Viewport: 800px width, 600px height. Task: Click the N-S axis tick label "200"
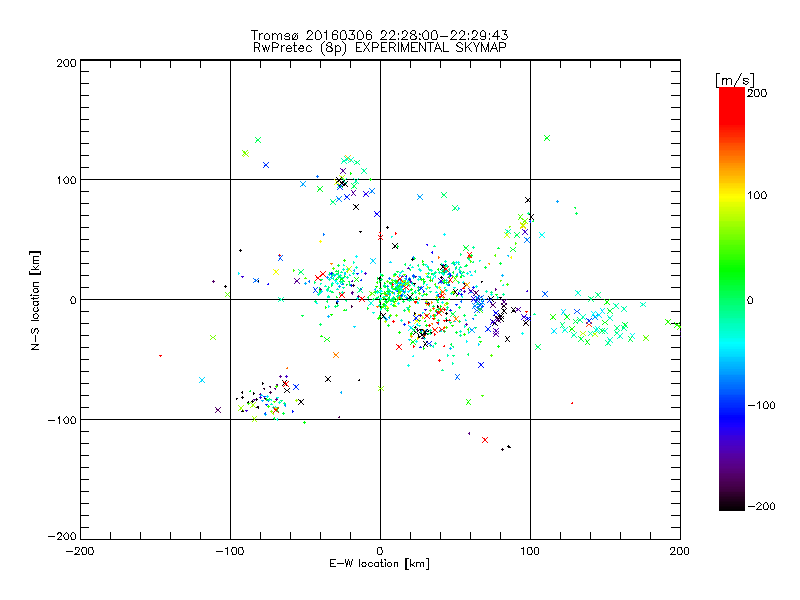click(x=66, y=63)
